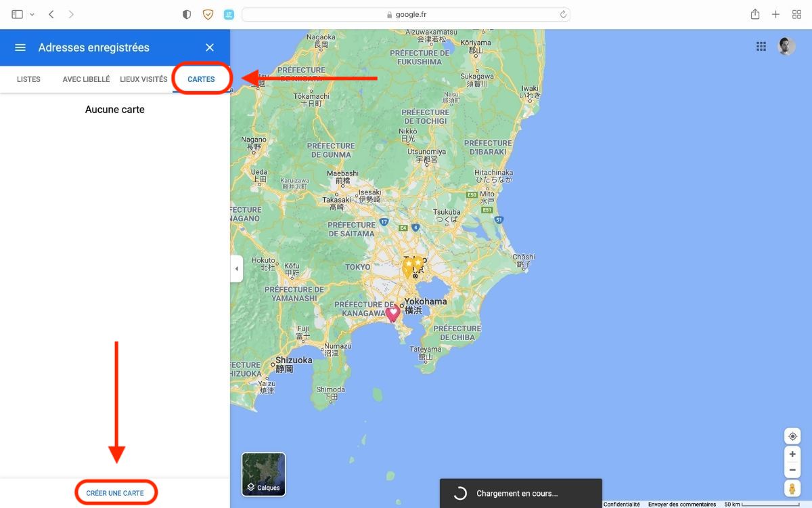This screenshot has height=508, width=812.
Task: Click the PRÉFECTURE DE CHIBA label
Action: pos(457,333)
